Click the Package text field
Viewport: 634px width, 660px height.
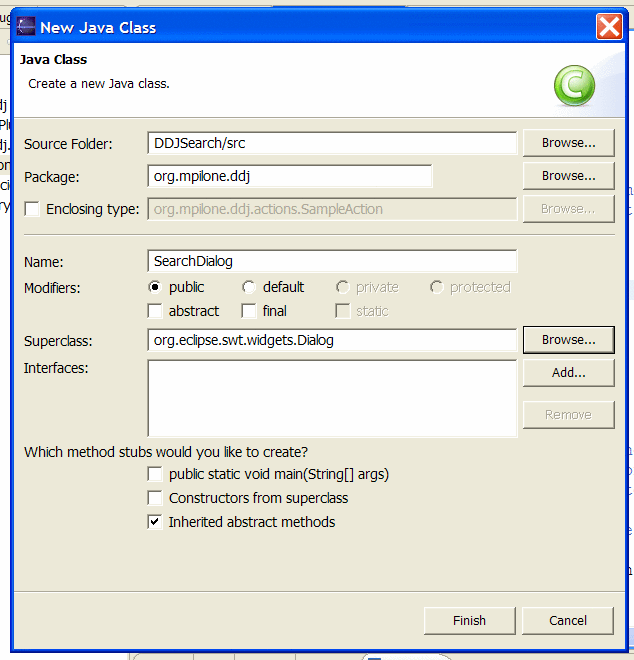tap(289, 176)
